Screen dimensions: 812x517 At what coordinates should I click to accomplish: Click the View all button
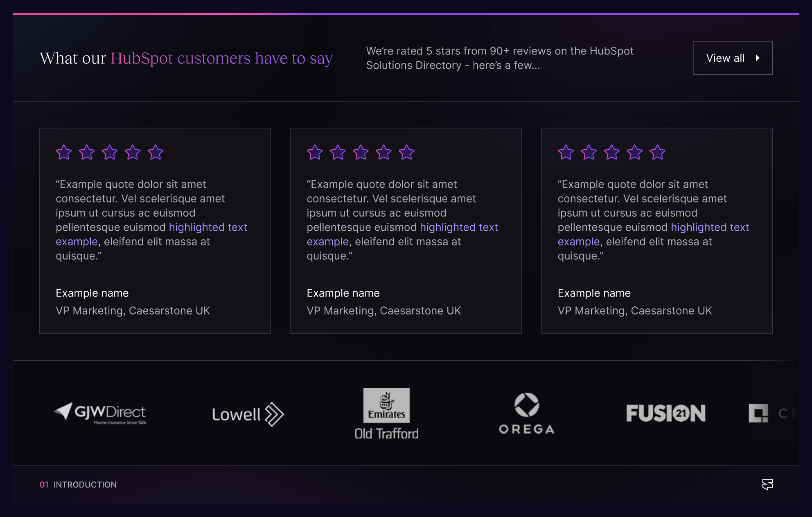(x=732, y=58)
